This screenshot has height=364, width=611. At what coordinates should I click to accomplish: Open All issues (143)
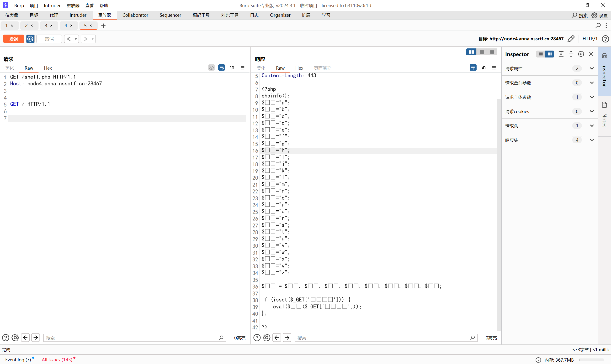pyautogui.click(x=57, y=359)
